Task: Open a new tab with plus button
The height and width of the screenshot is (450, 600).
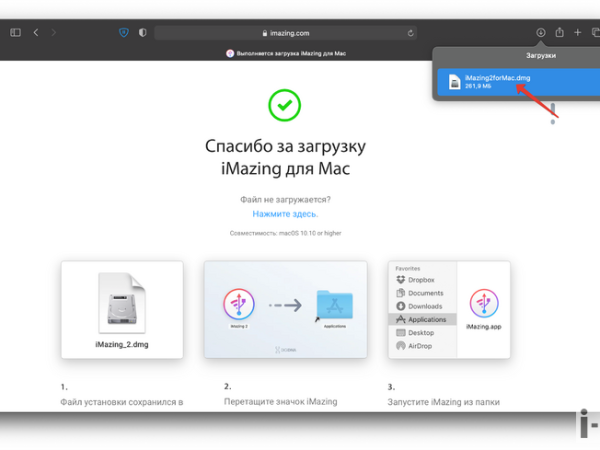Action: (577, 32)
